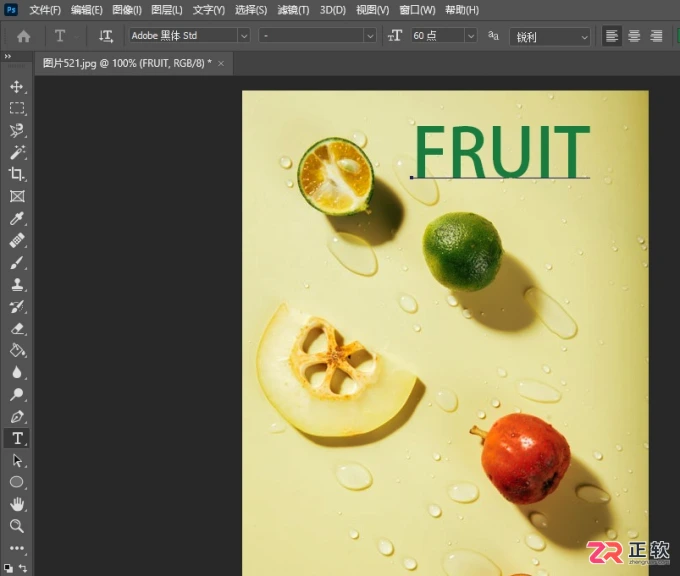The image size is (680, 576).
Task: Open the Edit Toolbar three-dots menu
Action: point(17,548)
